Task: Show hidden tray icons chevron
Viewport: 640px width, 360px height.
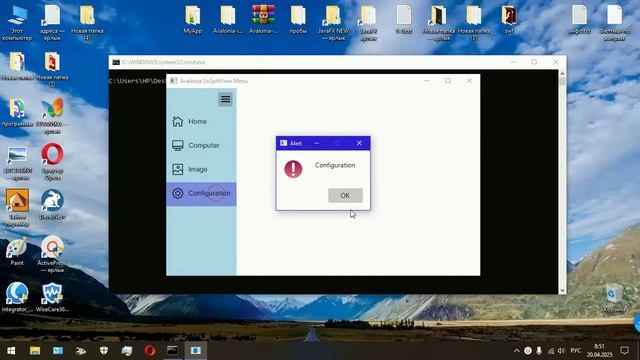Action: tap(516, 351)
